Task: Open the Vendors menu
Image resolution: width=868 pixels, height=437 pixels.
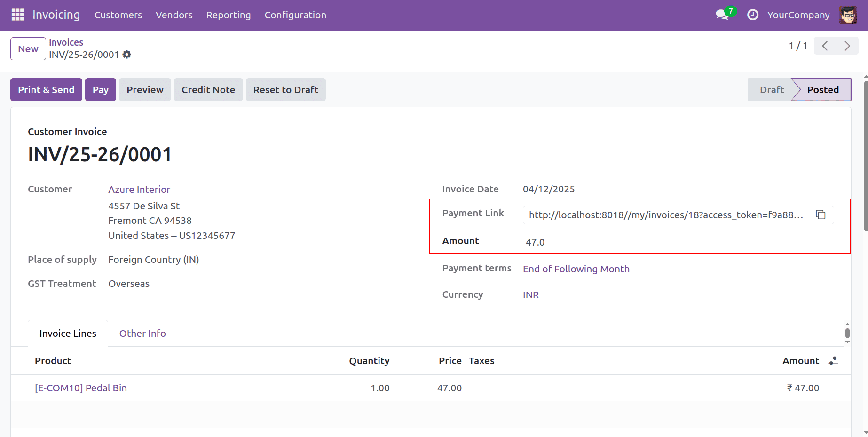Action: 174,15
